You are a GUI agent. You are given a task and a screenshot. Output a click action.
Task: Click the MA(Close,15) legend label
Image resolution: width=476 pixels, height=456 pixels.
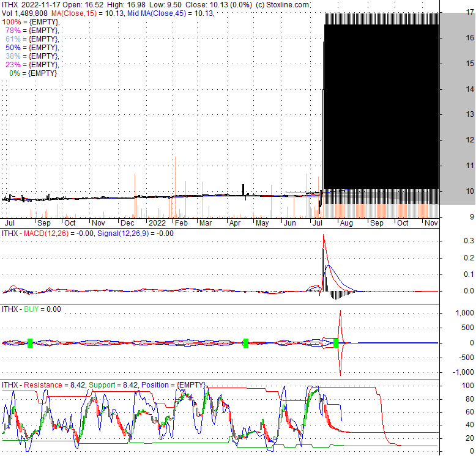click(72, 13)
